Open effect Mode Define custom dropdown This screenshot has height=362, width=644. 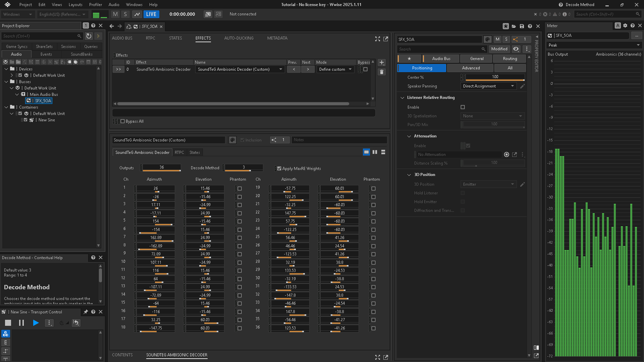(x=335, y=69)
